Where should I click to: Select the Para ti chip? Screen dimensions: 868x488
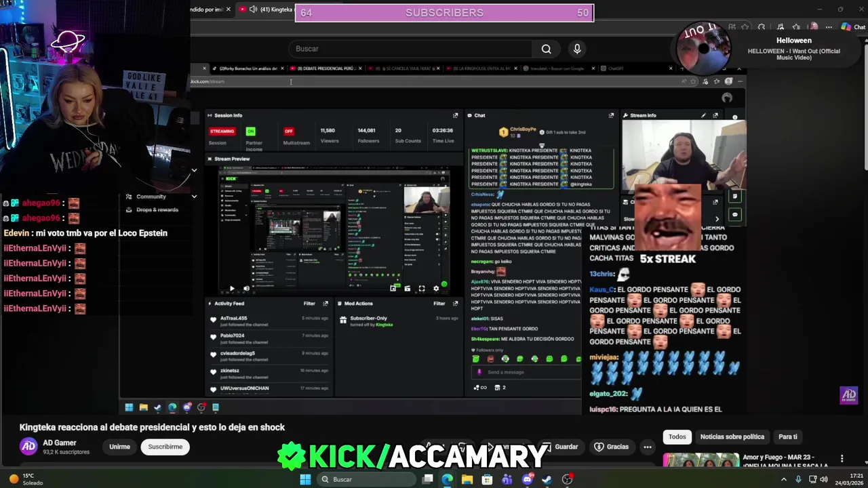tap(788, 437)
